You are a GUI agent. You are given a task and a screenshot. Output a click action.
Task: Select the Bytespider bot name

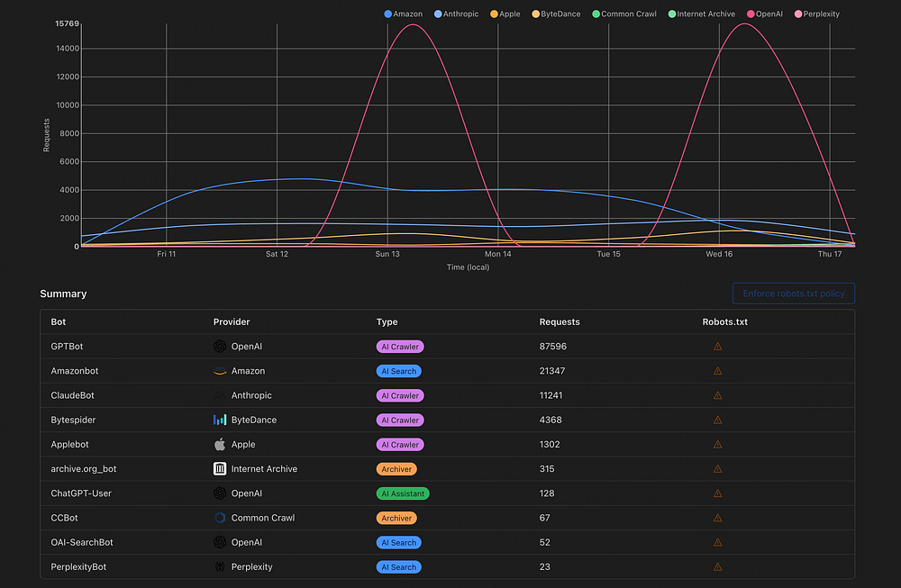coord(73,420)
